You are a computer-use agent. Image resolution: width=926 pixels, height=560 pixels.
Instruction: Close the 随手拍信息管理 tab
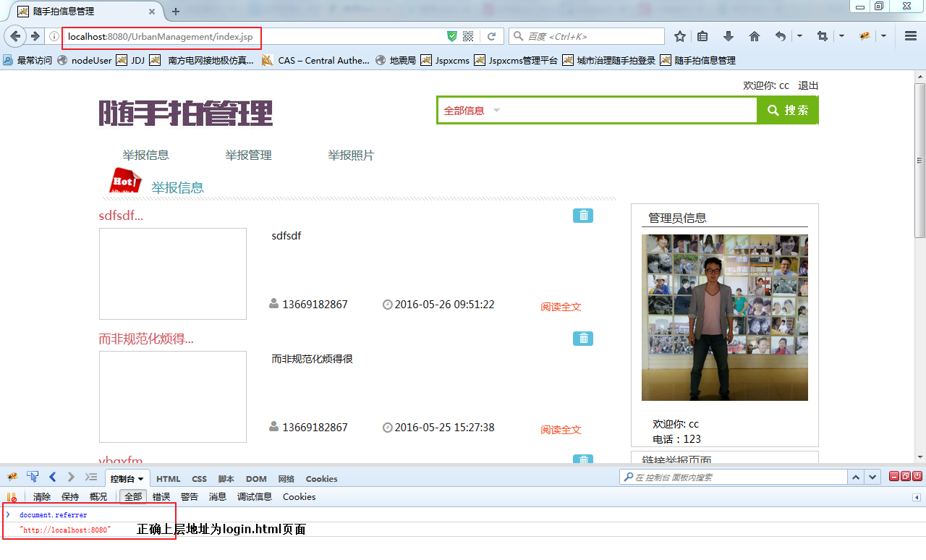click(153, 12)
